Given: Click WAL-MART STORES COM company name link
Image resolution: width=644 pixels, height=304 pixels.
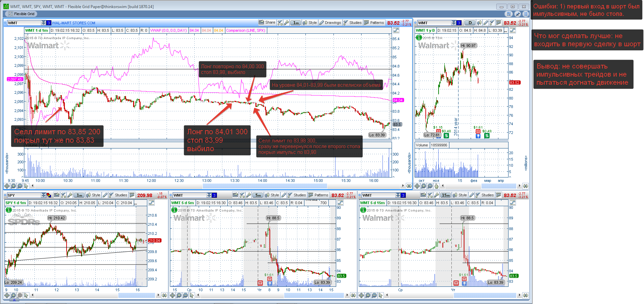Looking at the screenshot, I should (x=74, y=23).
